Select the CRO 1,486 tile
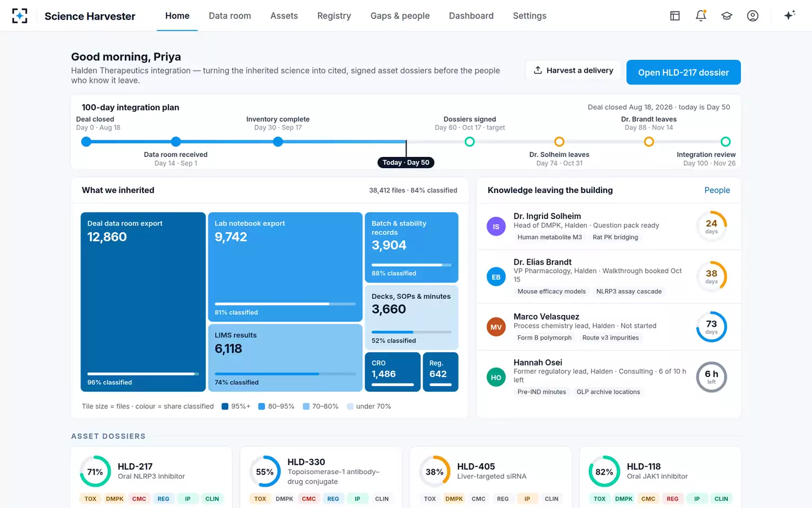 (392, 372)
